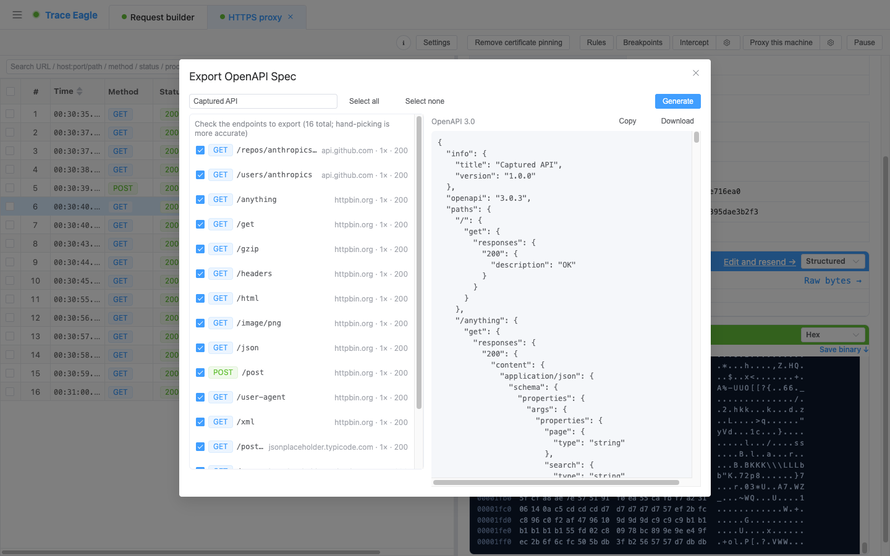Click Remove certificate pinning

click(x=518, y=43)
